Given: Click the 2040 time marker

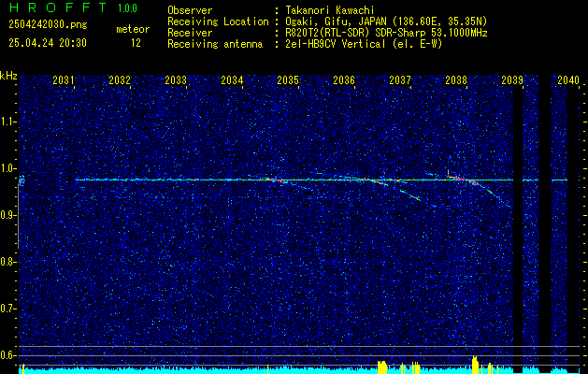Looking at the screenshot, I should [568, 79].
